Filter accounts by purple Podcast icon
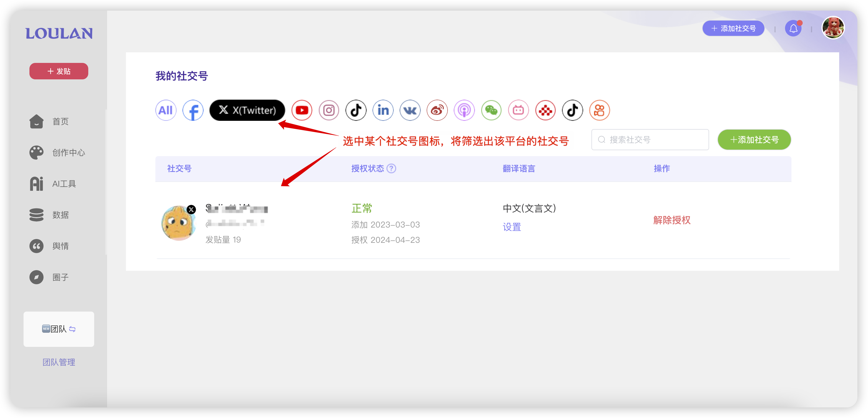Screen dimensions: 868x418 tap(464, 110)
